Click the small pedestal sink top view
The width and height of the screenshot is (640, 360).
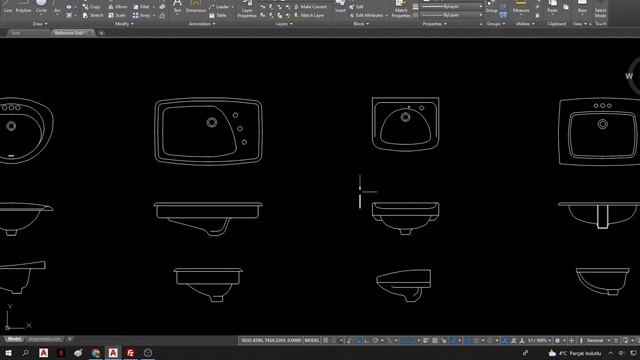coord(405,124)
